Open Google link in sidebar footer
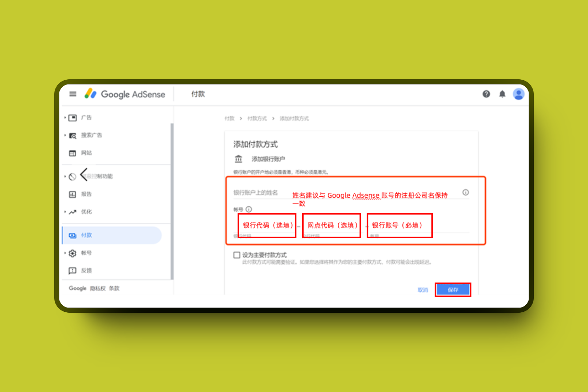 click(x=77, y=288)
